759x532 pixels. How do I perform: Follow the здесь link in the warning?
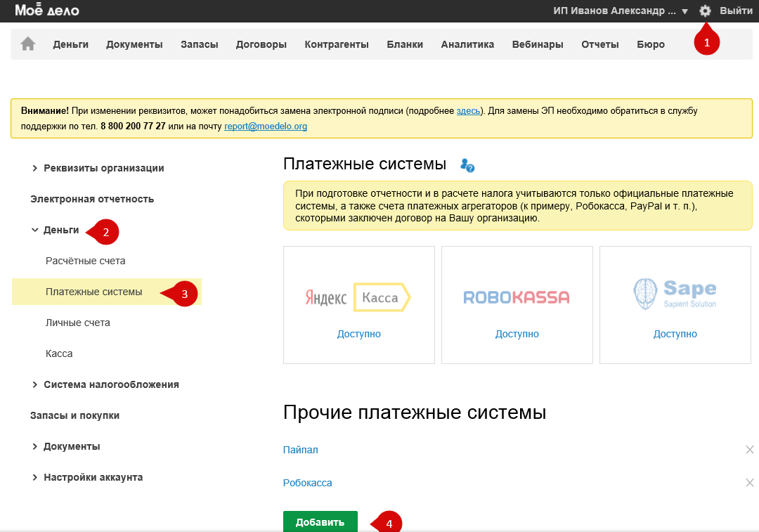tap(468, 111)
